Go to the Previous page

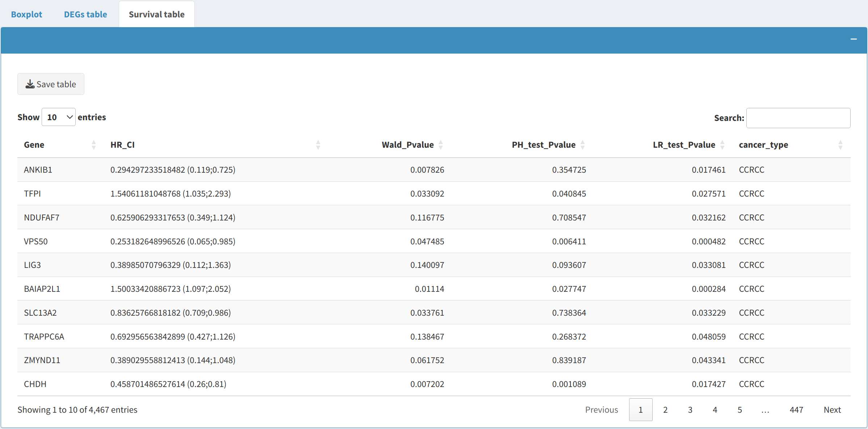click(x=602, y=409)
